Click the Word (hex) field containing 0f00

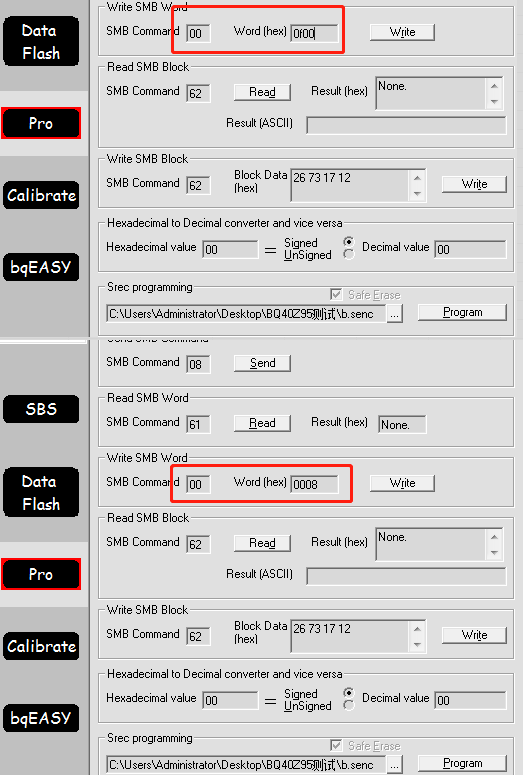point(314,34)
